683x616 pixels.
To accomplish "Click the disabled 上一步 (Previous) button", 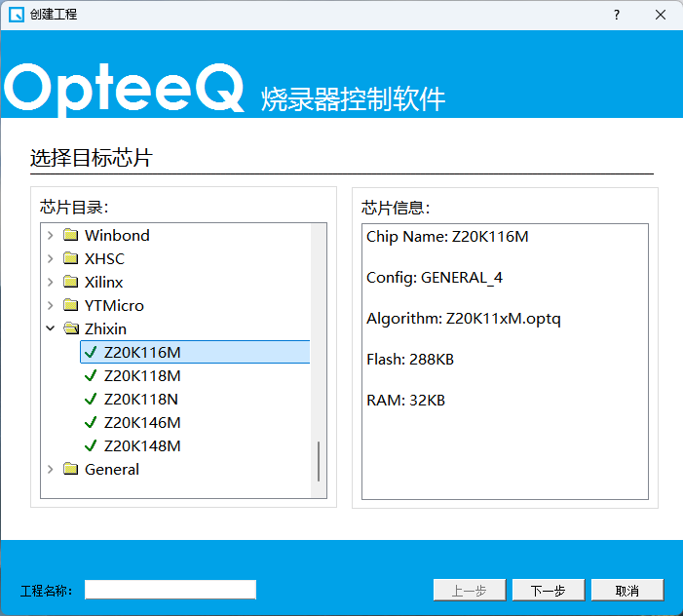I will pyautogui.click(x=470, y=591).
